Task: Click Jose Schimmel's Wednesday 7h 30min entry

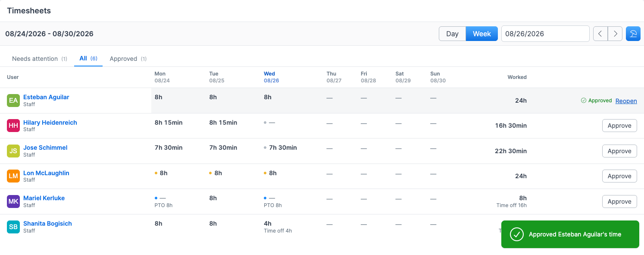Action: (283, 148)
